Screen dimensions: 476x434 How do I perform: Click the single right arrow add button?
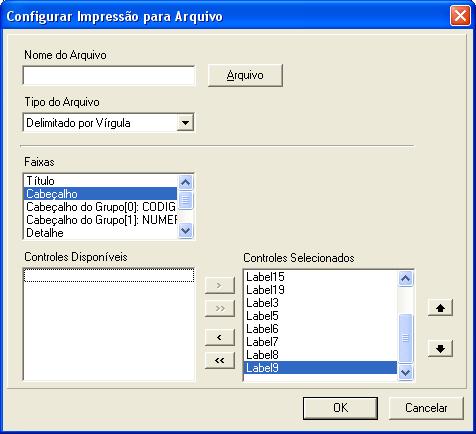click(220, 285)
